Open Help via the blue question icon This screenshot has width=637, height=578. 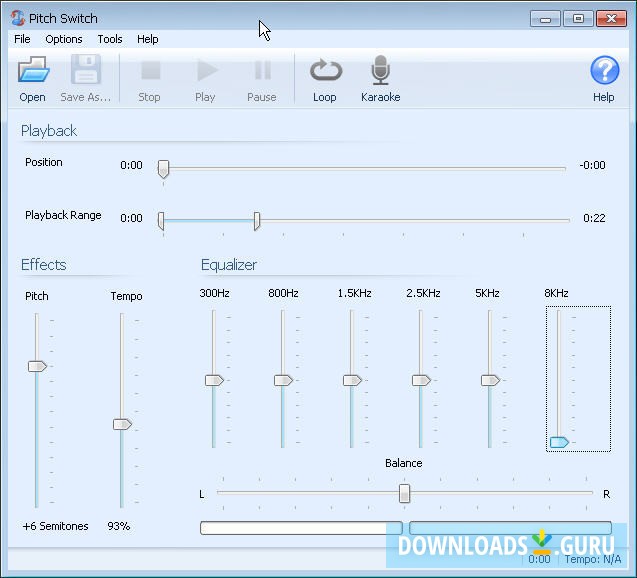[x=604, y=70]
